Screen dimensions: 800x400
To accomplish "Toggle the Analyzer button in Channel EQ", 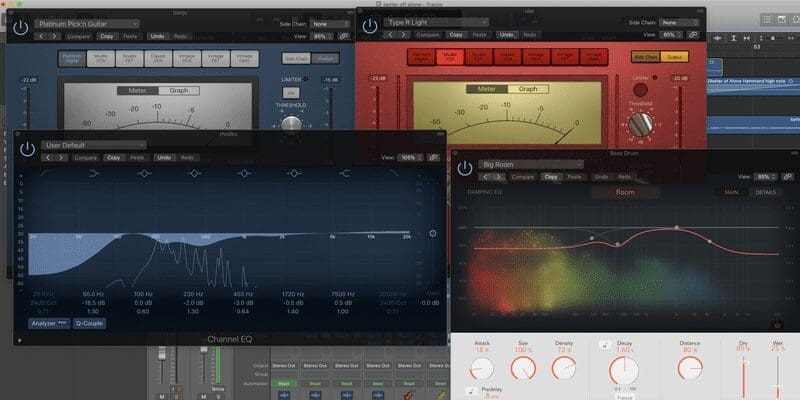I will [x=49, y=323].
